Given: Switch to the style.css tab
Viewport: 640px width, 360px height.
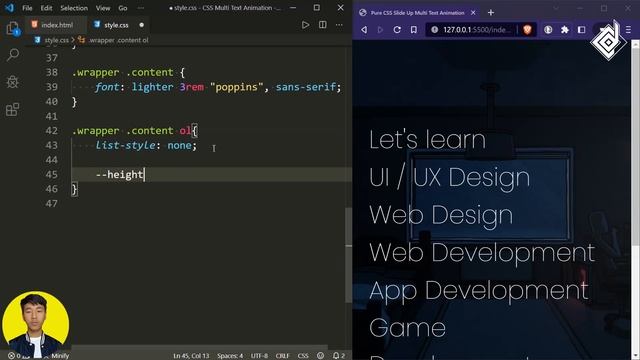Looking at the screenshot, I should [x=116, y=25].
